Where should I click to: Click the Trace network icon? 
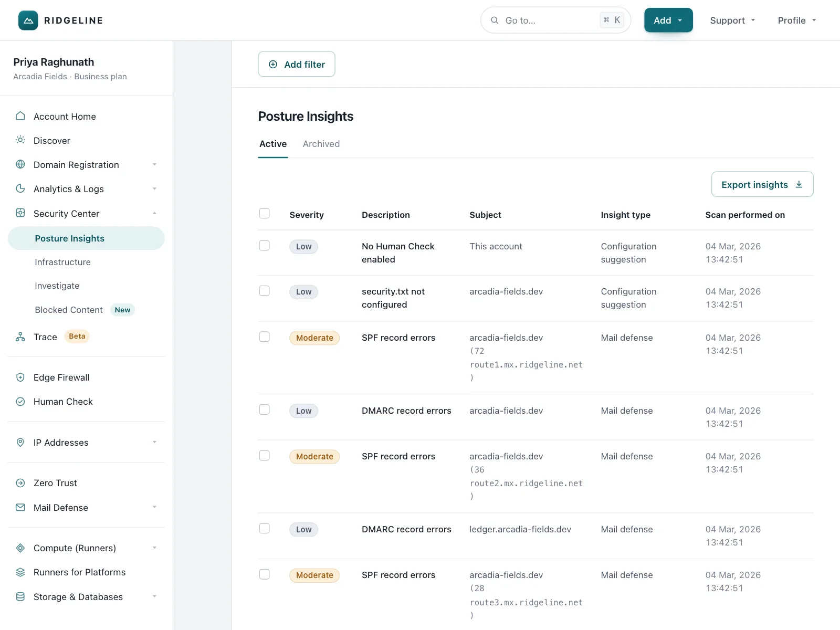point(20,337)
